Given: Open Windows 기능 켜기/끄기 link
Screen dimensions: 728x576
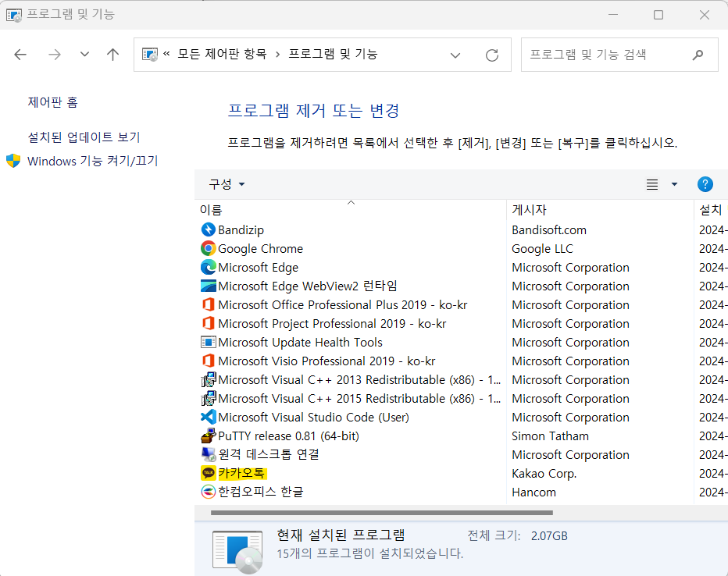Looking at the screenshot, I should 93,161.
